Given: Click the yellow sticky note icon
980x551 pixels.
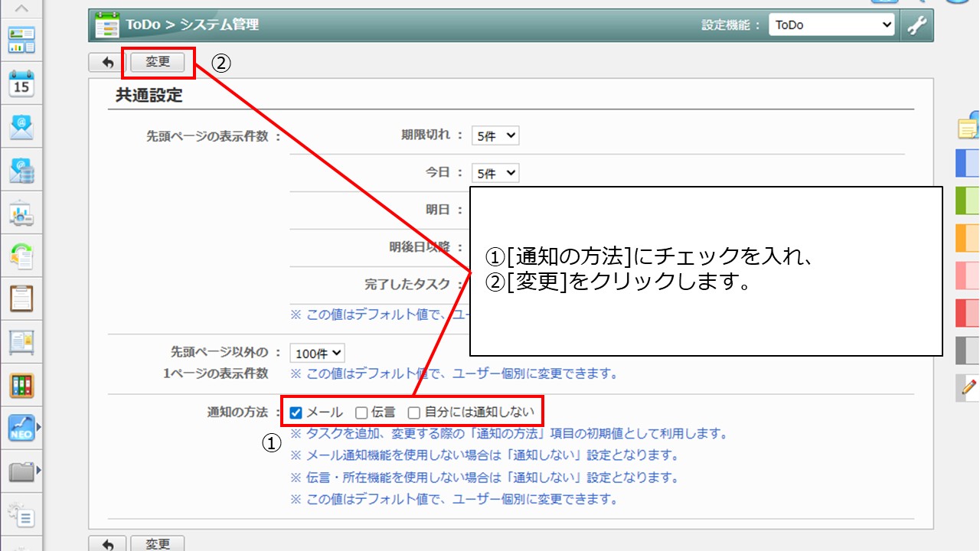Looking at the screenshot, I should [968, 127].
